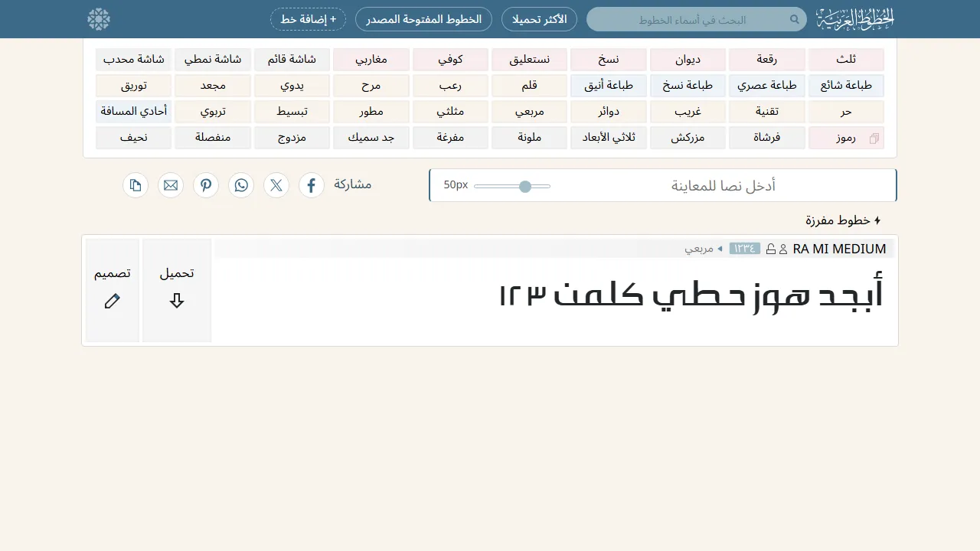Click the + إضافة خط button
980x551 pixels.
tap(308, 19)
